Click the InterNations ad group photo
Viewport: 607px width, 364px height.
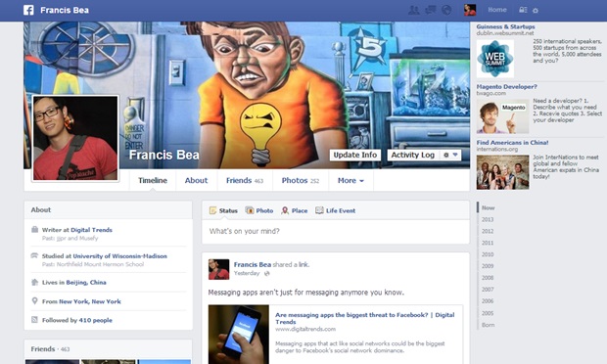click(x=502, y=172)
